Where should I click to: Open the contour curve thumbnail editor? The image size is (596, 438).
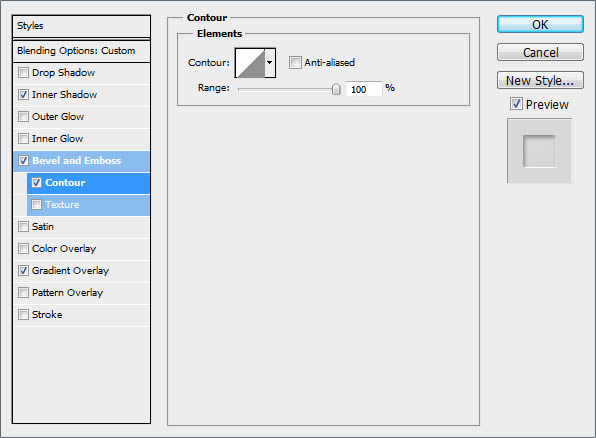(250, 63)
